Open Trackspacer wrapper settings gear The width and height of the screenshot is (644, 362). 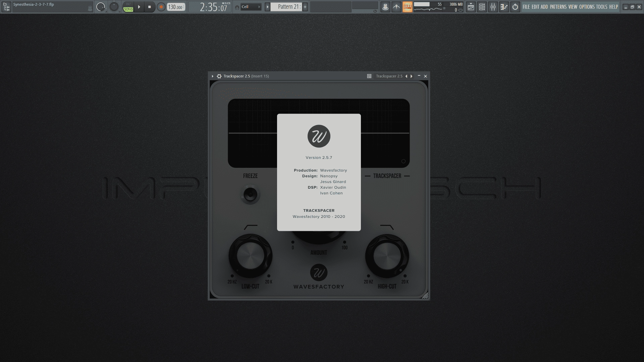point(219,76)
